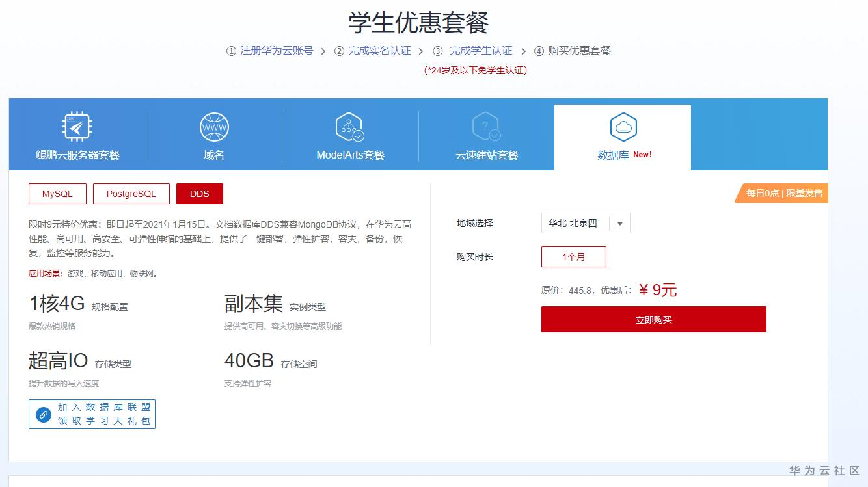Click the 学生优惠套餐 page heading
868x487 pixels.
(418, 22)
